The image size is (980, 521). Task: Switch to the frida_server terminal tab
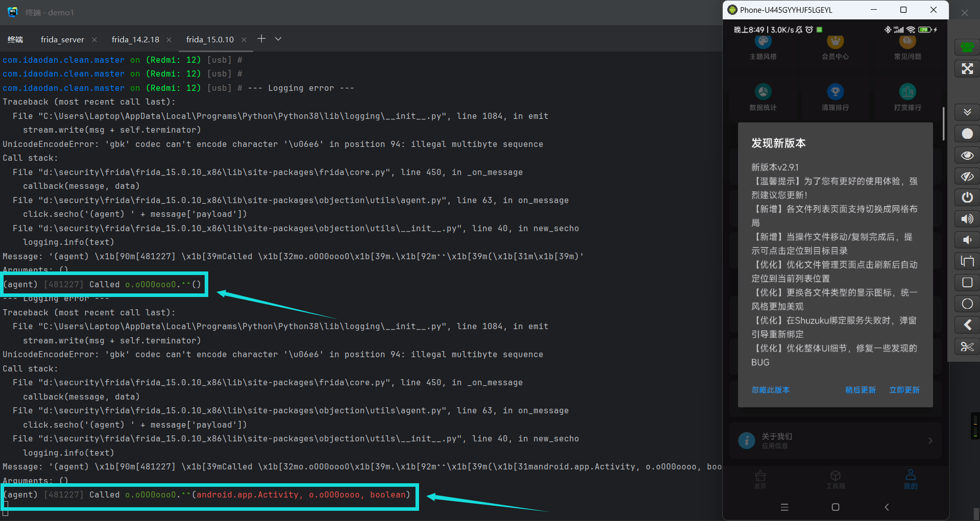point(62,39)
